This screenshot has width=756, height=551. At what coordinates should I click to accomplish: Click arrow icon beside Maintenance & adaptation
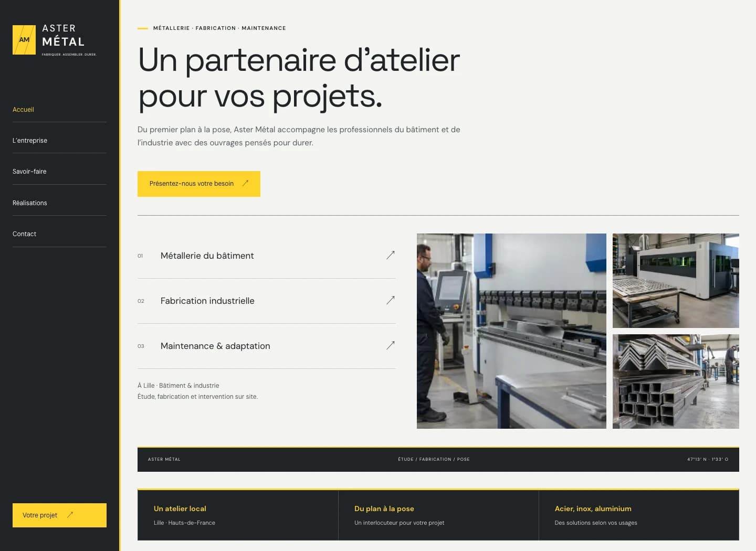tap(391, 345)
